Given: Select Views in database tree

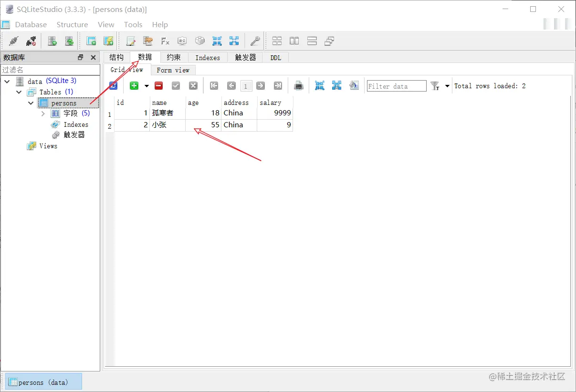Looking at the screenshot, I should pos(48,146).
